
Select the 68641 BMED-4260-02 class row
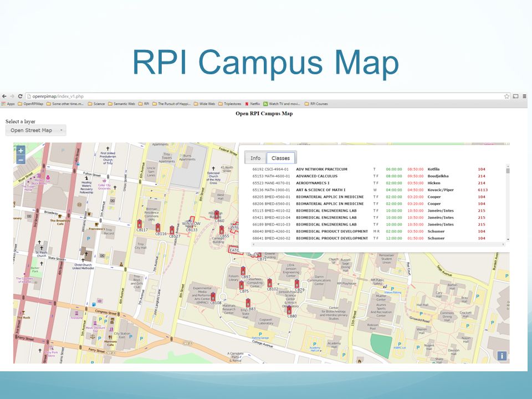coord(369,238)
